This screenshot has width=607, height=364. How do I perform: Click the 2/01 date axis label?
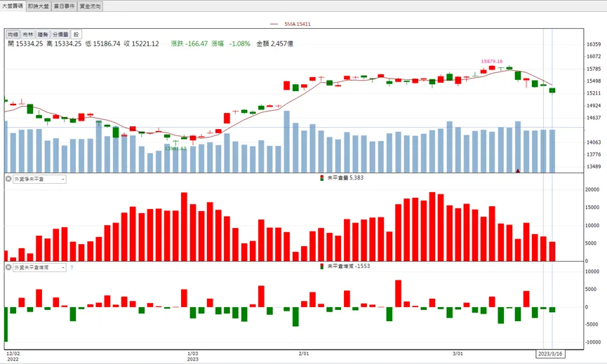pos(304,353)
